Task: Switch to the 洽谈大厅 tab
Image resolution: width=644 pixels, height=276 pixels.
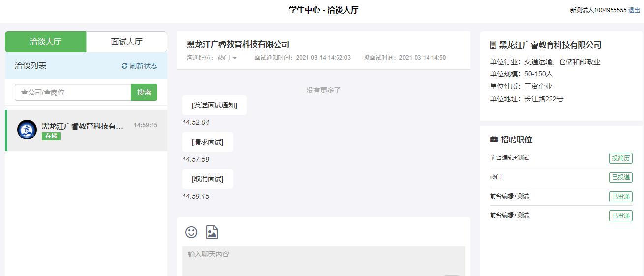Action: click(x=45, y=42)
